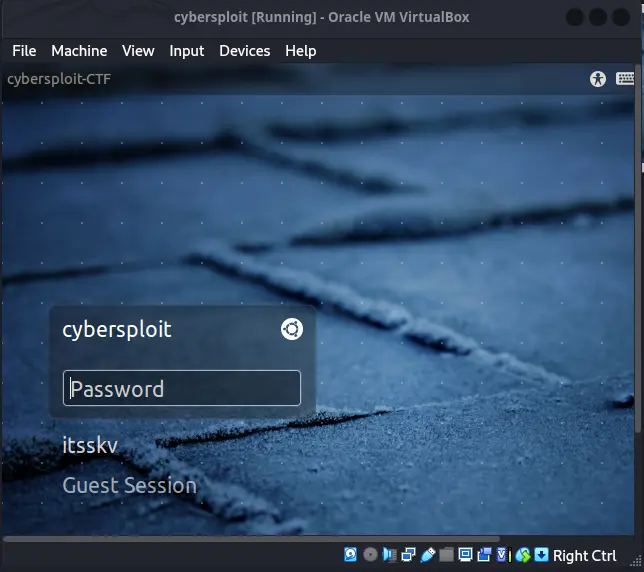Open the Input menu
Image resolution: width=644 pixels, height=572 pixels.
(x=186, y=51)
